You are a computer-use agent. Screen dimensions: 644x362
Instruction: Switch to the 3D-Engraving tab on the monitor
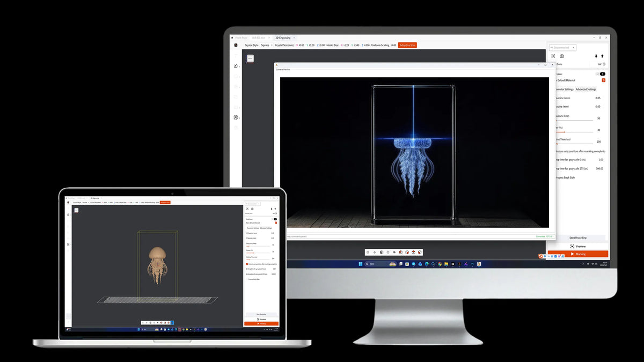tap(282, 38)
